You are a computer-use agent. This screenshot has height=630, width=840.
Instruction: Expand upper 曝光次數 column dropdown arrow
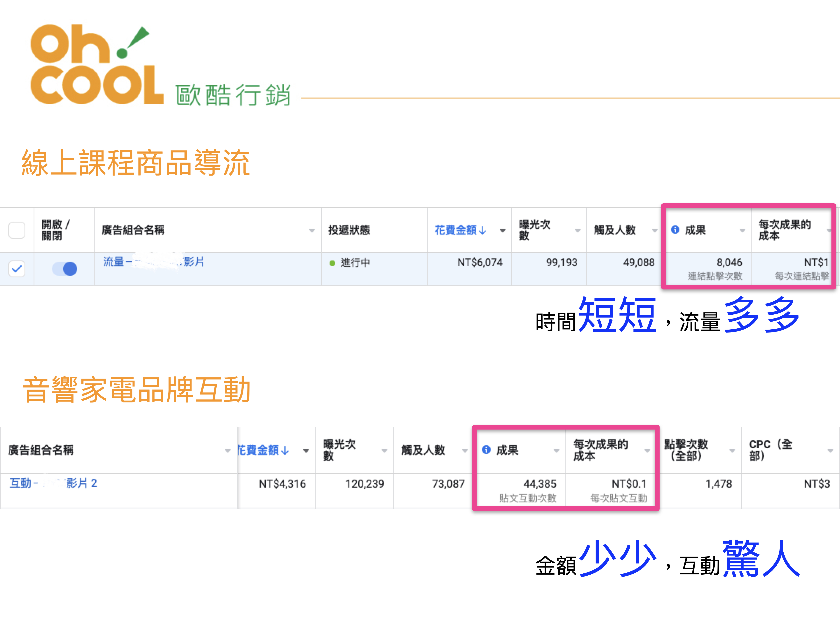pyautogui.click(x=577, y=230)
